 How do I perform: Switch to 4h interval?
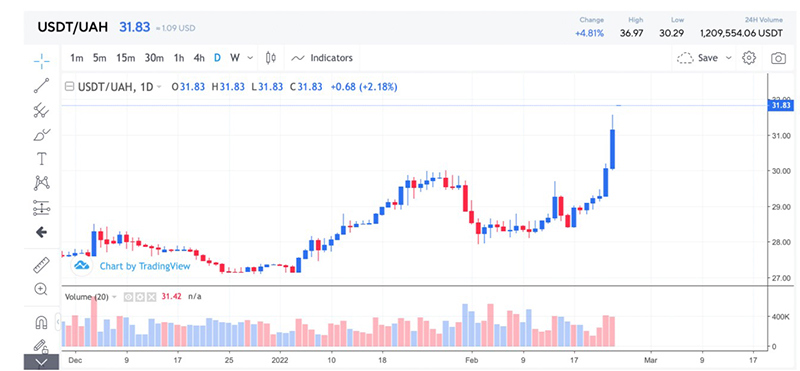point(199,58)
